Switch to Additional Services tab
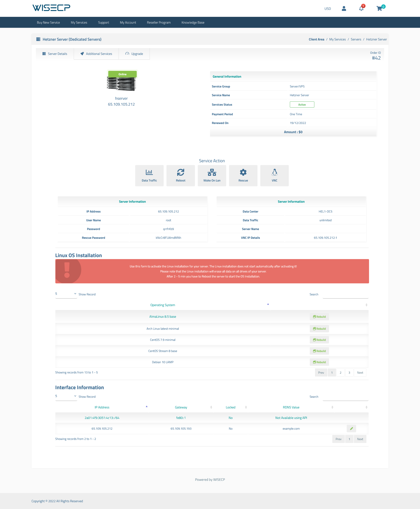Screen dimensions: 420x509 96,54
